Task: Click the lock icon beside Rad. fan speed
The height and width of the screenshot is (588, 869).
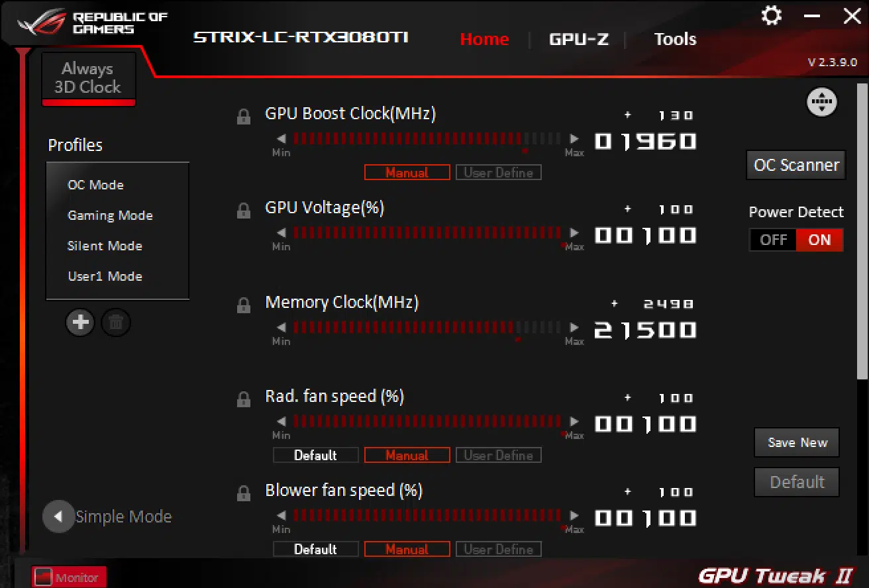Action: click(x=244, y=399)
